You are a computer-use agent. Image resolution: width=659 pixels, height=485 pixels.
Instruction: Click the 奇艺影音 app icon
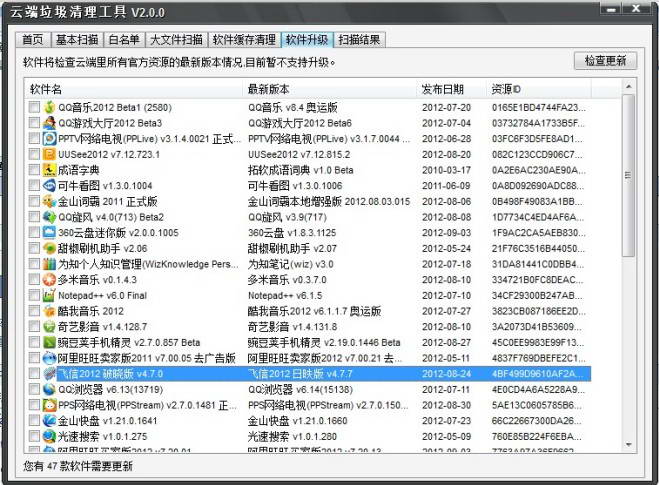49,327
